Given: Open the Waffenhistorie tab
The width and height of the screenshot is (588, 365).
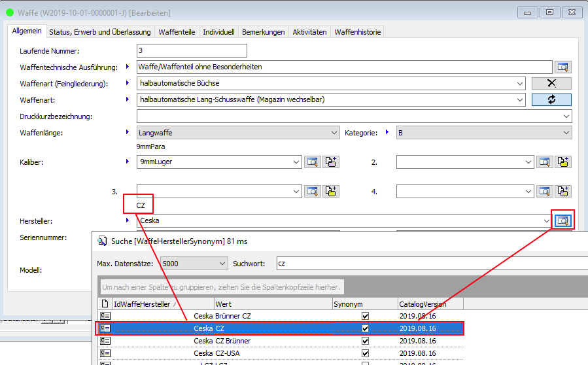Looking at the screenshot, I should [357, 32].
